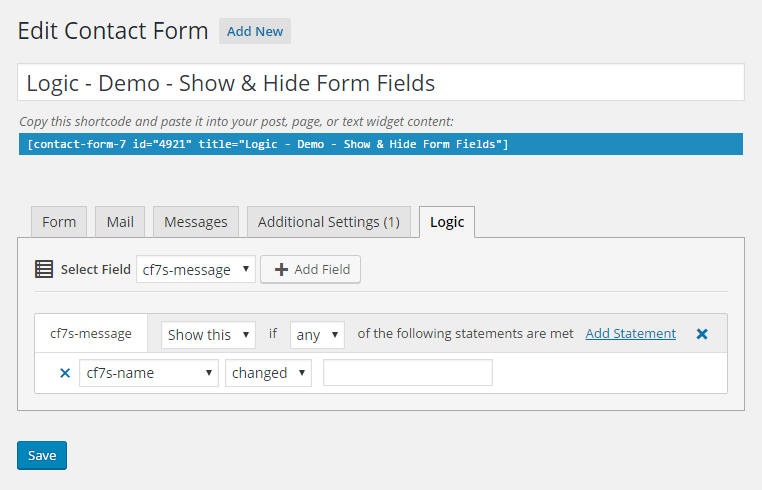The width and height of the screenshot is (762, 490).
Task: Open the cf7s-name field dropdown
Action: 149,373
